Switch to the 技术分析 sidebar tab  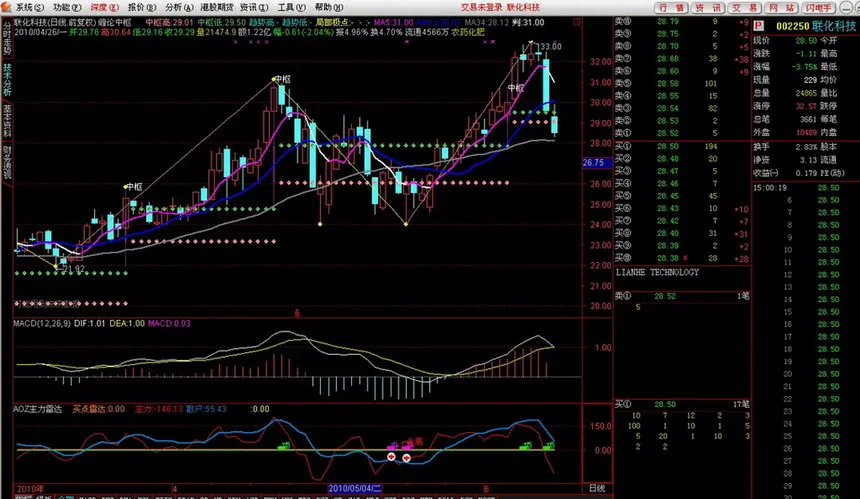7,80
